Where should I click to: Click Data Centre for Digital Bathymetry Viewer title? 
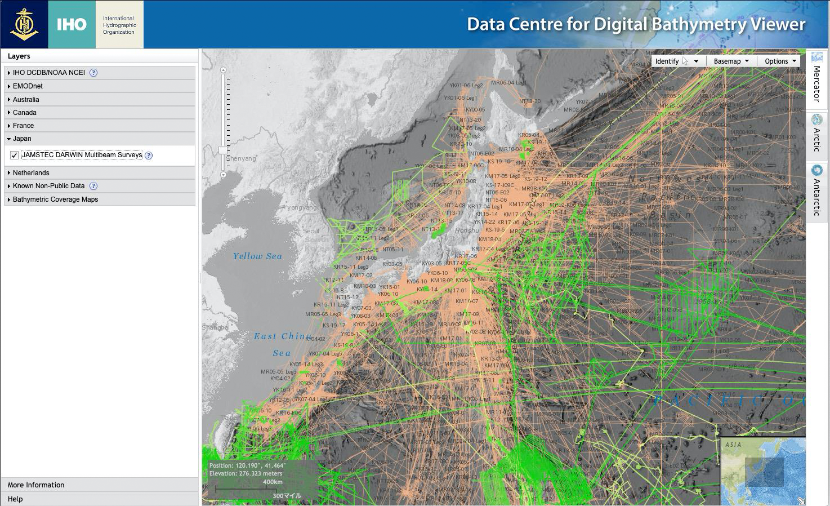pyautogui.click(x=636, y=24)
